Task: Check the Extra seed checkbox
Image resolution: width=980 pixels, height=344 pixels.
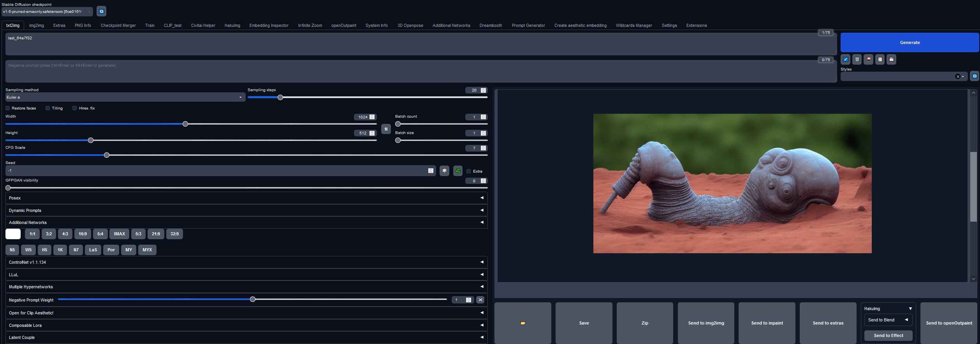Action: tap(469, 171)
